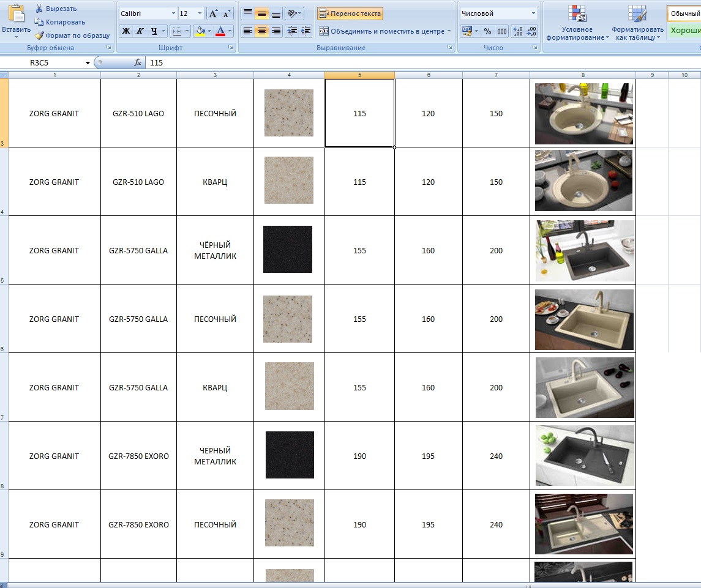
Task: Click Объединить и поместить в центре
Action: coord(381,31)
